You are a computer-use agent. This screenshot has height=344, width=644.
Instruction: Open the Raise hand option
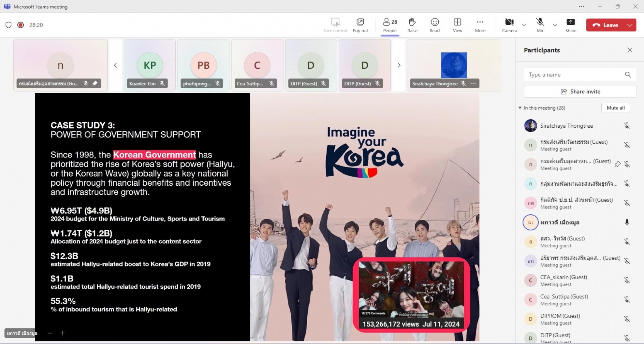pos(412,25)
